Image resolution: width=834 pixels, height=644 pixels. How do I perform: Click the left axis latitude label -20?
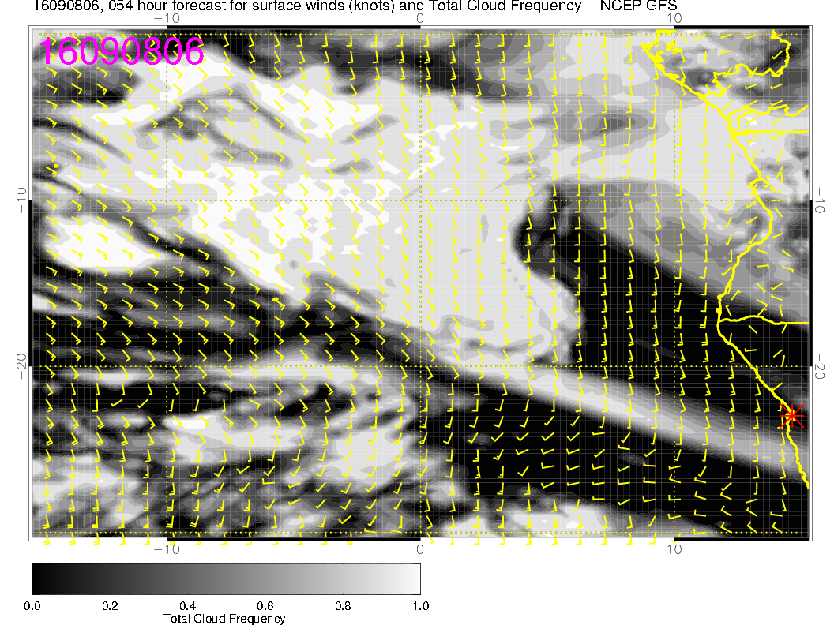[x=21, y=365]
